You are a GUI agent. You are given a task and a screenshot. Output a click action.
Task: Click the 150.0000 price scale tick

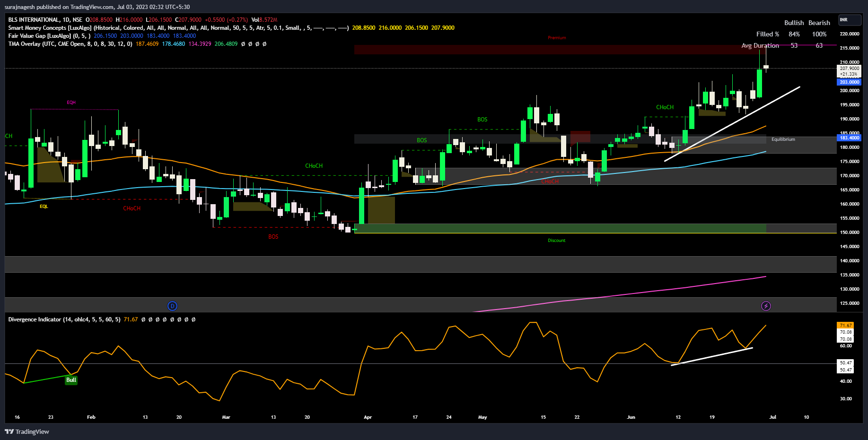coord(850,233)
